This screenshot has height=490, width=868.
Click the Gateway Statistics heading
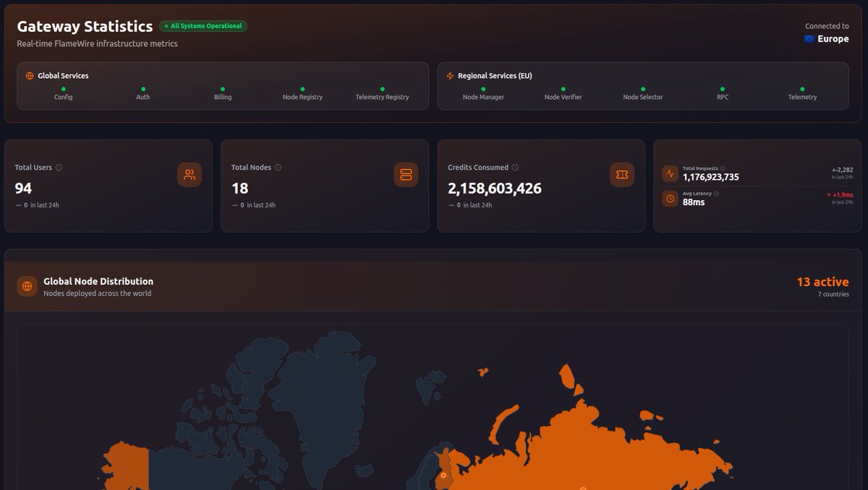coord(85,26)
